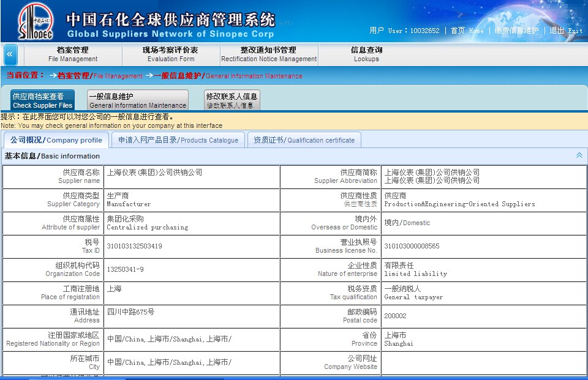This screenshot has height=380, width=588.
Task: Click the Tax ID value field
Action: (191, 247)
